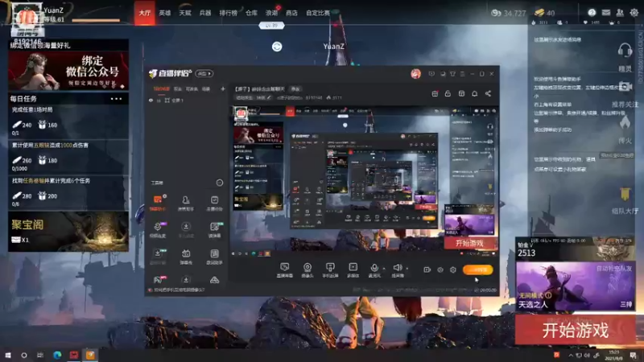Open the 商店 shop tab
This screenshot has width=644, height=362.
coord(291,13)
